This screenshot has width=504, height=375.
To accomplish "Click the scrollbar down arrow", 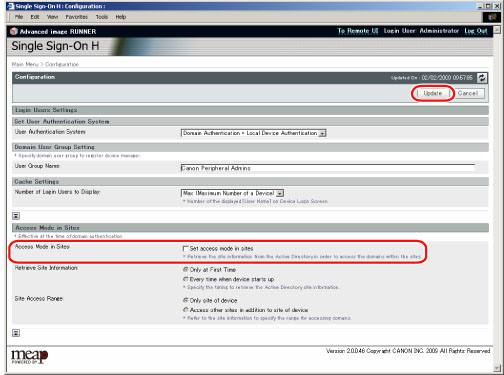I will point(497,368).
